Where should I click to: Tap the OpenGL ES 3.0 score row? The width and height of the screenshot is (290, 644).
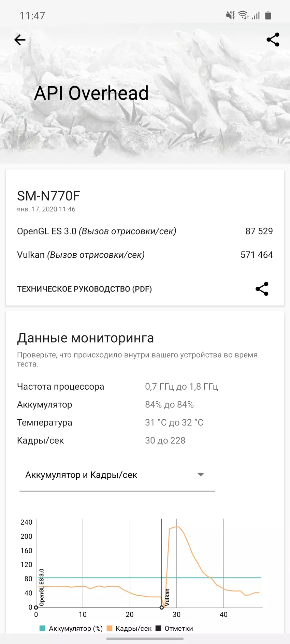(145, 231)
